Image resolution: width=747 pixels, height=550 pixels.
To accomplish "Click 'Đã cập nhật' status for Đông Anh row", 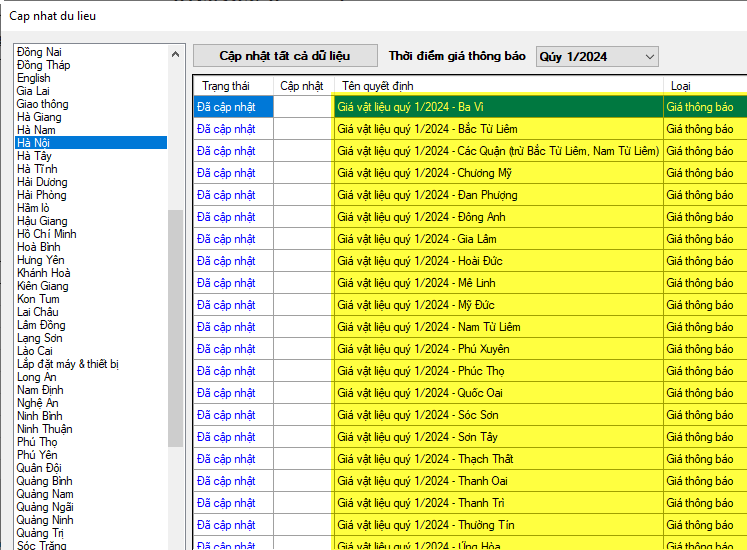I will [226, 217].
